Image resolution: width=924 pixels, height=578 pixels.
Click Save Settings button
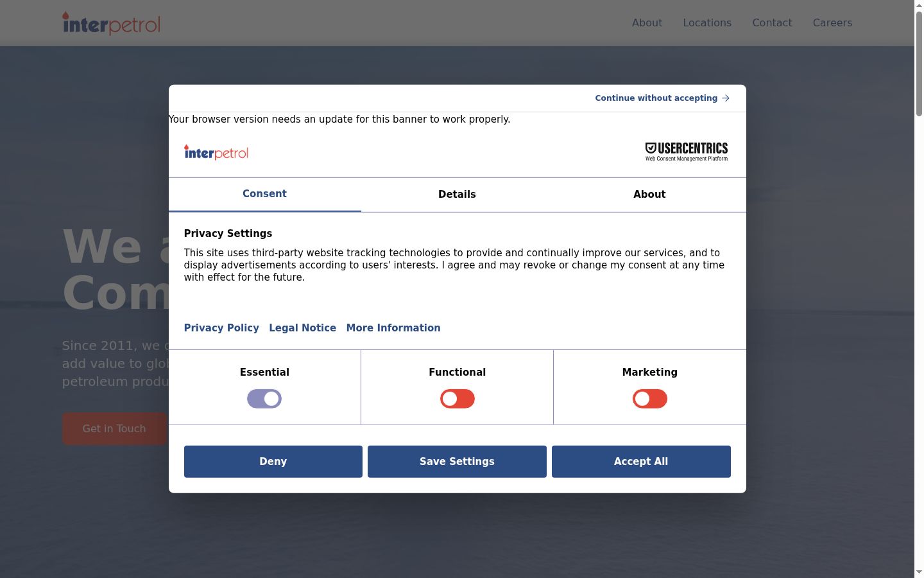[x=457, y=462]
